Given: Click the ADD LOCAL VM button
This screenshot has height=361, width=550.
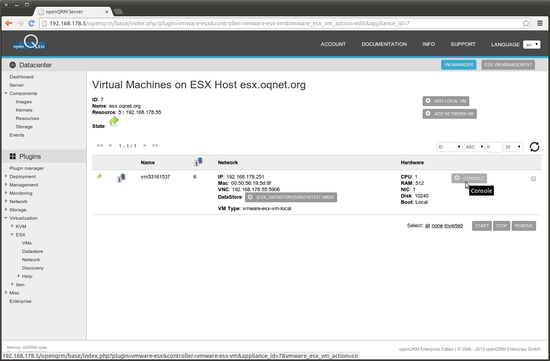Looking at the screenshot, I should 445,101.
